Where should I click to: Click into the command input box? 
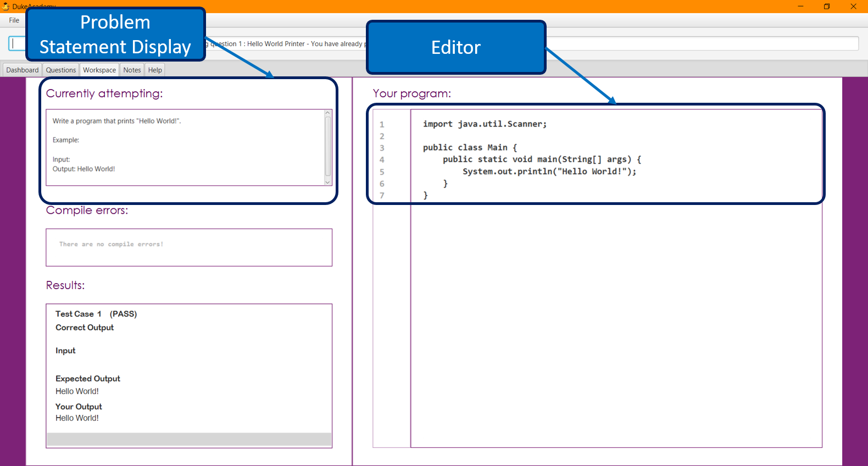click(16, 43)
